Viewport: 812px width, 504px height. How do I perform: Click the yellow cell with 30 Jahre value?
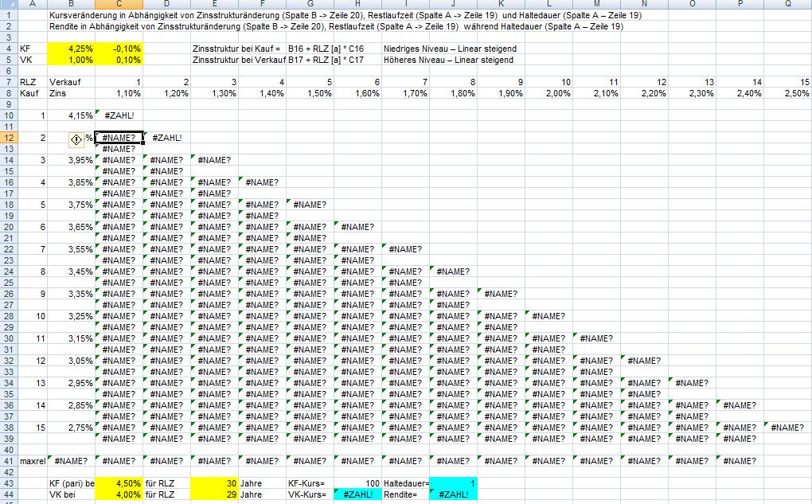[214, 483]
